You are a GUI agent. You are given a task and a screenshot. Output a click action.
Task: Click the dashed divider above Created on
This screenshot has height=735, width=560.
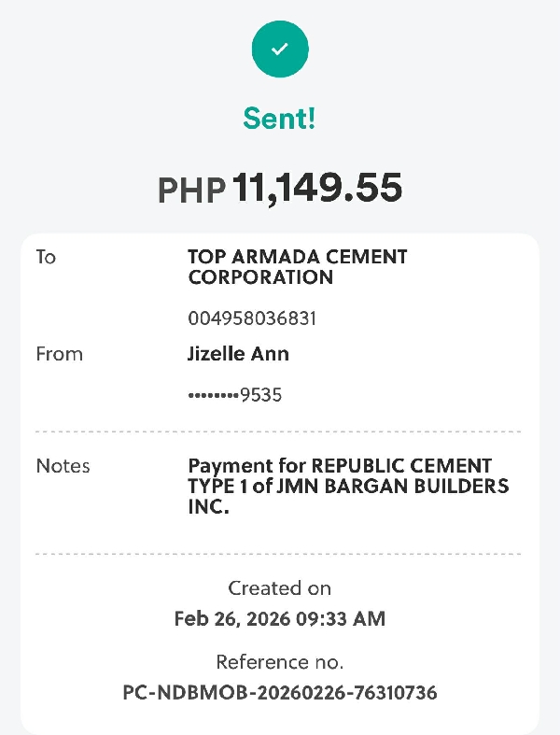click(x=278, y=554)
